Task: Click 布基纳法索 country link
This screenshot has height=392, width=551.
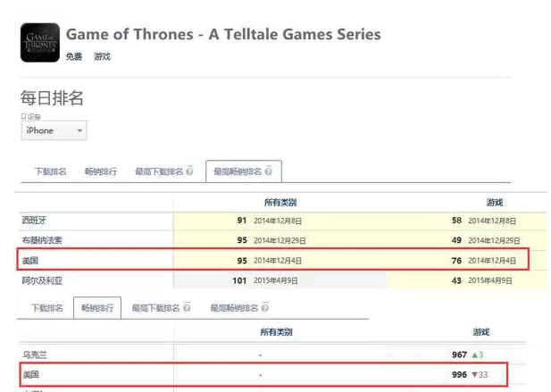Action: coord(42,240)
